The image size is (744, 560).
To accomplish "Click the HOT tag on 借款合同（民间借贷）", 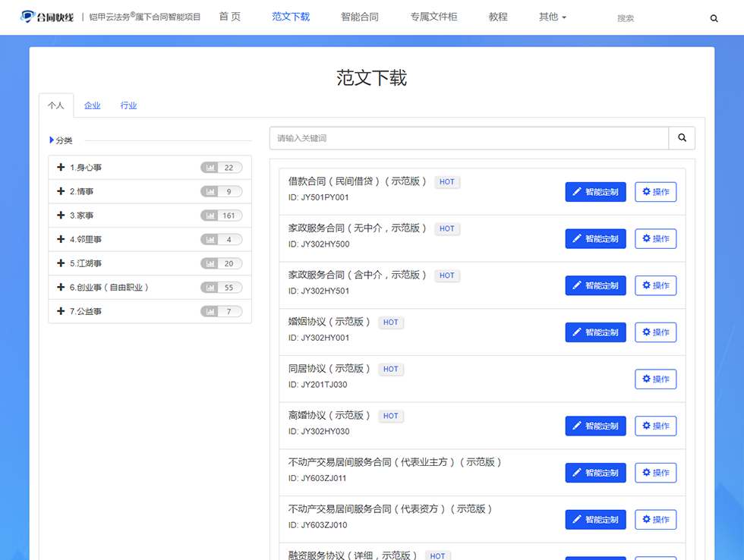I will tap(447, 182).
